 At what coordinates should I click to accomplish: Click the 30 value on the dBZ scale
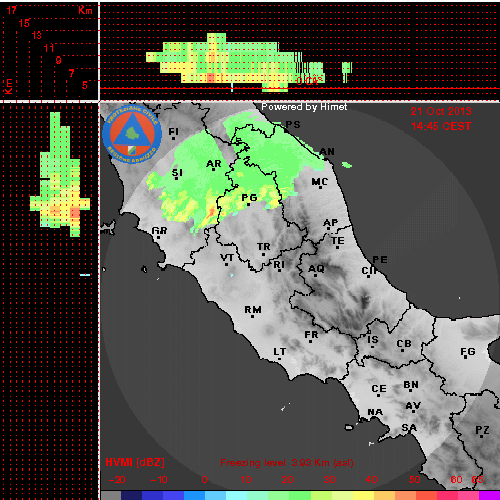329,480
